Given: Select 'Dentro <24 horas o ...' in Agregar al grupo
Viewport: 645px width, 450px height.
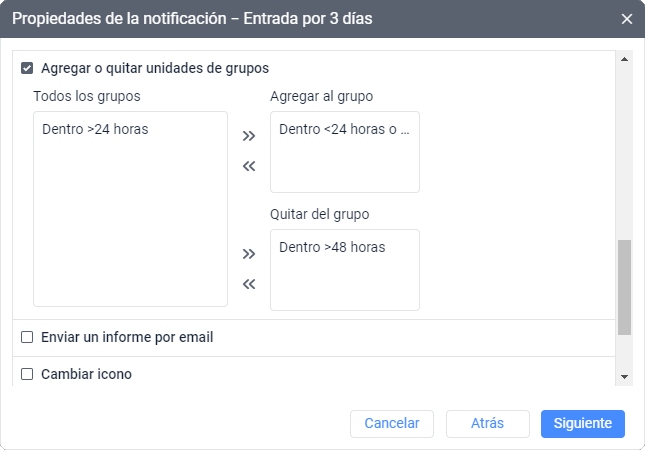Looking at the screenshot, I should coord(344,129).
